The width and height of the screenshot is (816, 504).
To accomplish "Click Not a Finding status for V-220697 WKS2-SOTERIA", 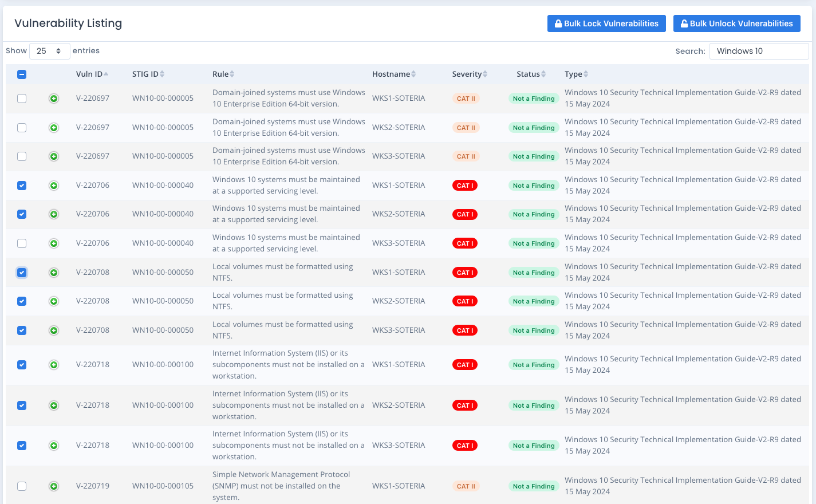I will (534, 128).
